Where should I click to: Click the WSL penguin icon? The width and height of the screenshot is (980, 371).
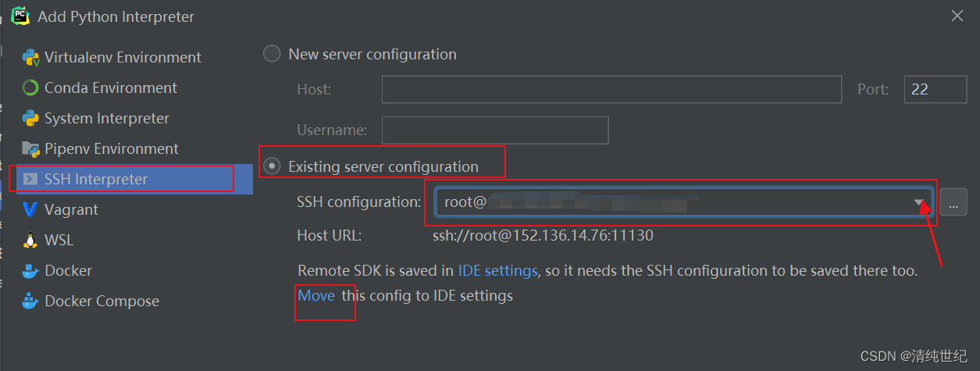click(x=30, y=240)
